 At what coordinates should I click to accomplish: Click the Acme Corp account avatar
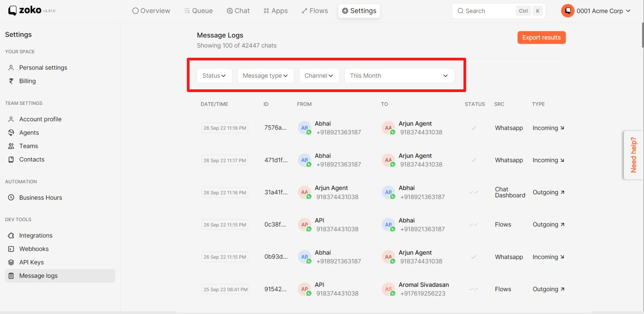568,11
